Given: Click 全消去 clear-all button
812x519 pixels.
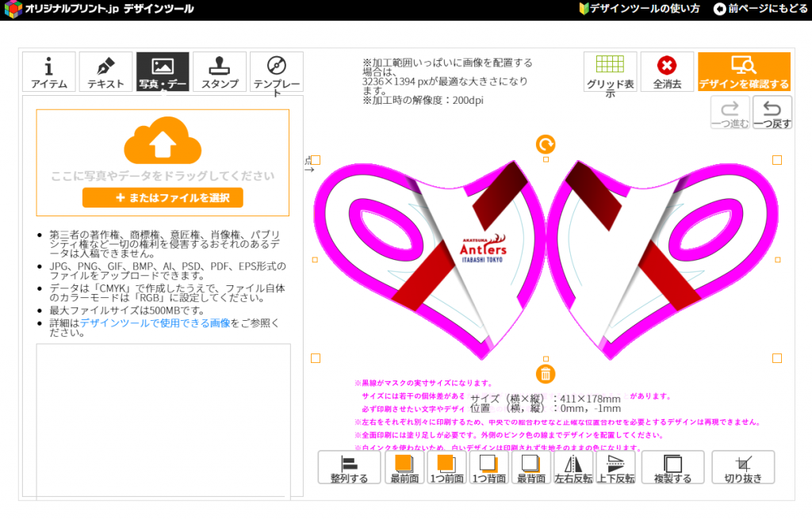Looking at the screenshot, I should pos(667,71).
